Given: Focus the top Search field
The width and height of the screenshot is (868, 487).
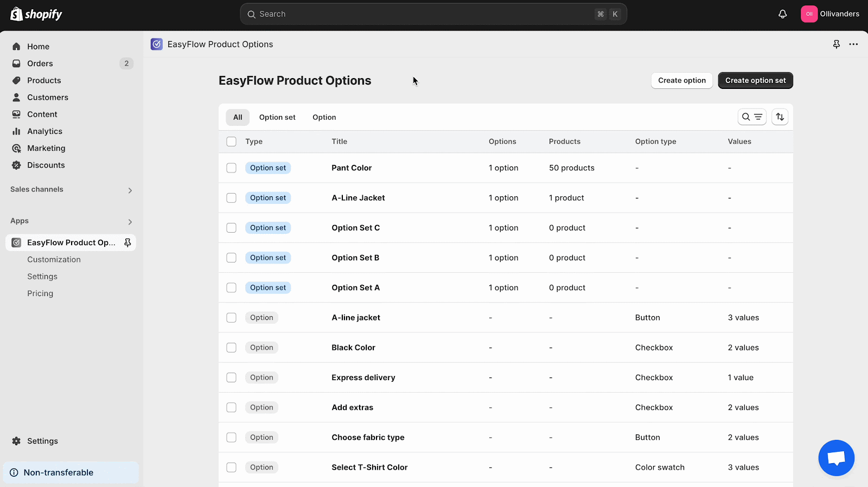Looking at the screenshot, I should coord(433,14).
